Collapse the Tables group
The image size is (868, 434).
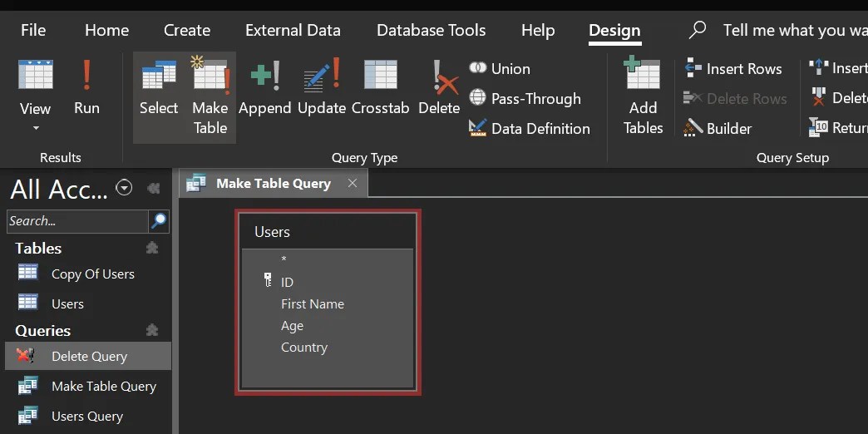tap(152, 248)
